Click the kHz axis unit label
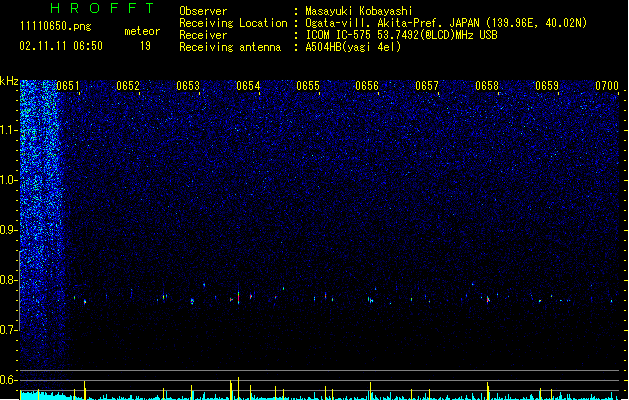Viewport: 629px width, 400px height. point(9,81)
